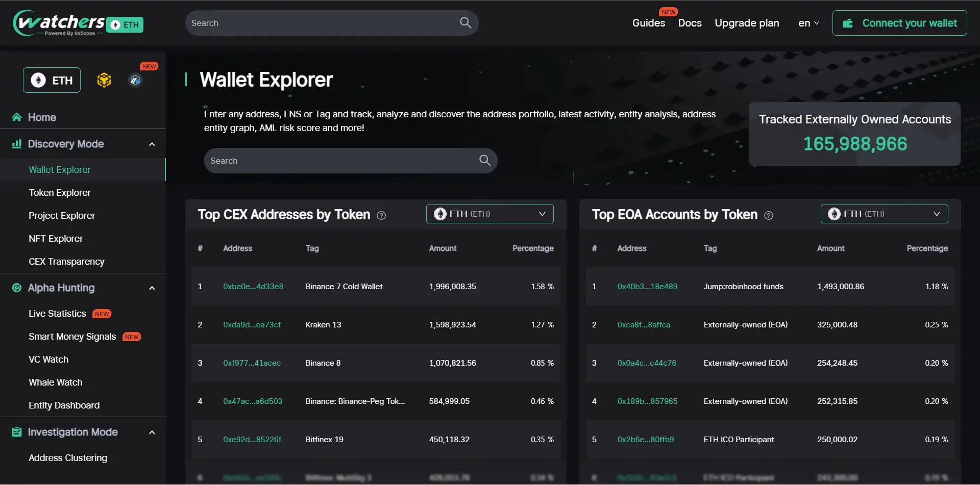Open Smart Money Signals
Viewport: 980px width, 485px height.
72,337
